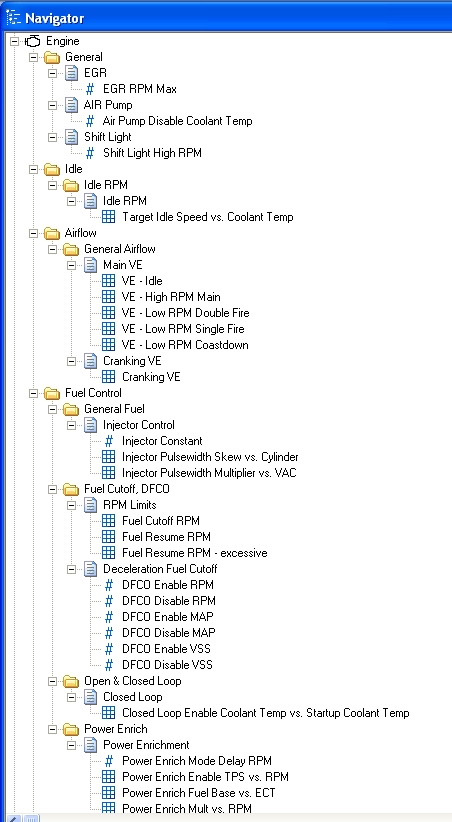The image size is (452, 822).
Task: Collapse the Power Enrich folder
Action: [x=52, y=729]
